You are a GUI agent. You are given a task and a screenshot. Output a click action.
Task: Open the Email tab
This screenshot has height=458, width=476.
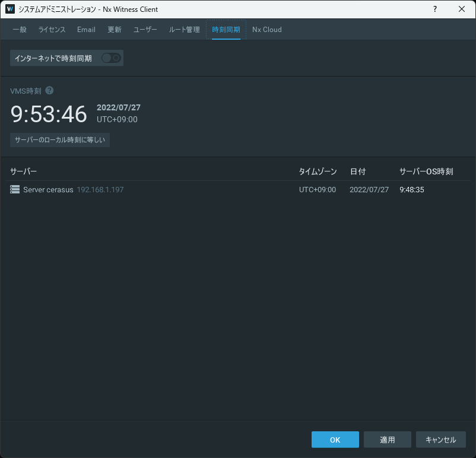coord(86,30)
